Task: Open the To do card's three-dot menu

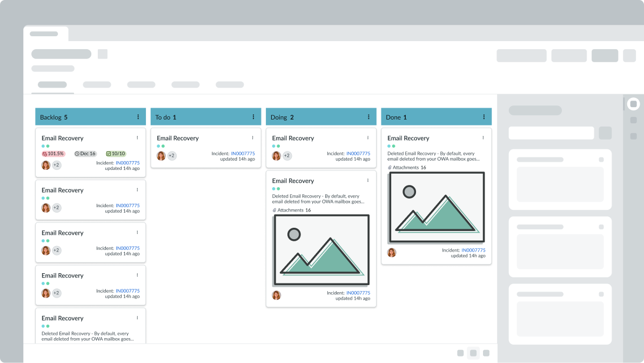Action: click(252, 138)
